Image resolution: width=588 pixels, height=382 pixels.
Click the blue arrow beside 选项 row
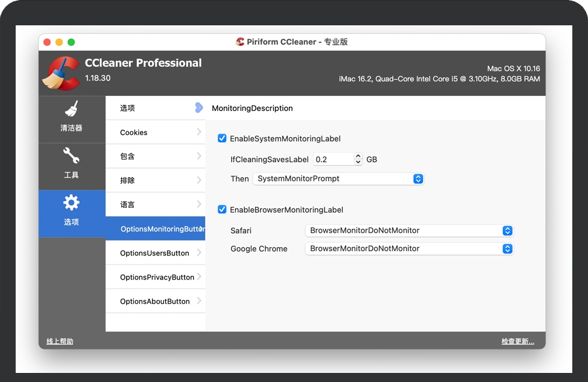198,108
